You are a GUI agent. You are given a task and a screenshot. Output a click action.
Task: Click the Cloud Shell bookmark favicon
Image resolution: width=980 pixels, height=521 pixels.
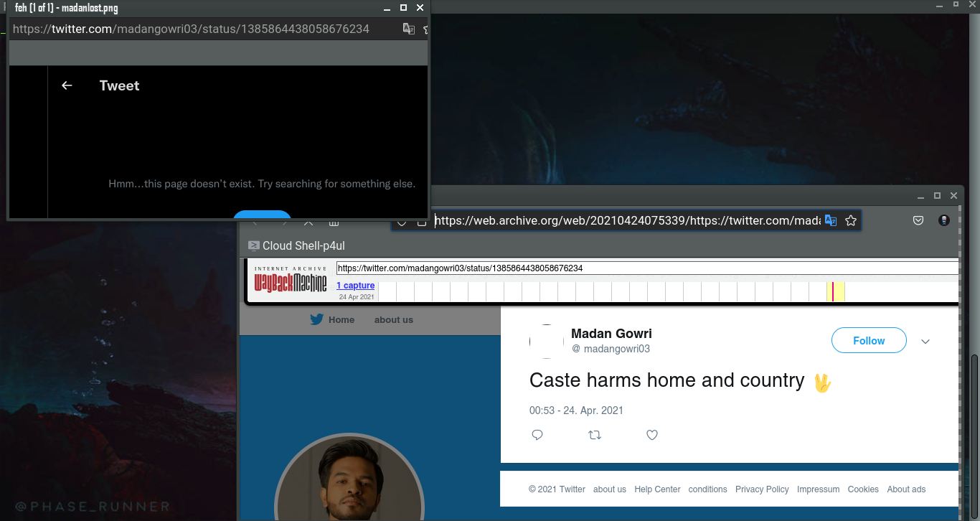(x=253, y=245)
